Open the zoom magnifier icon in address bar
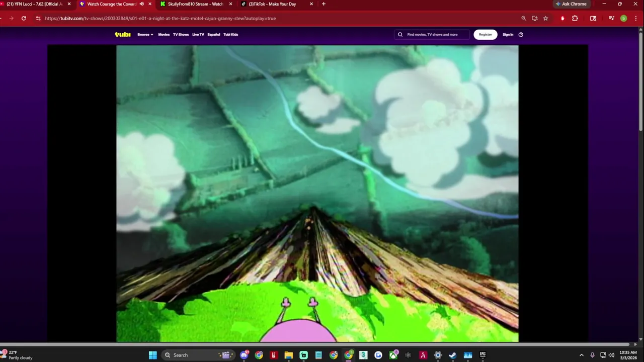Image resolution: width=644 pixels, height=362 pixels. (524, 18)
